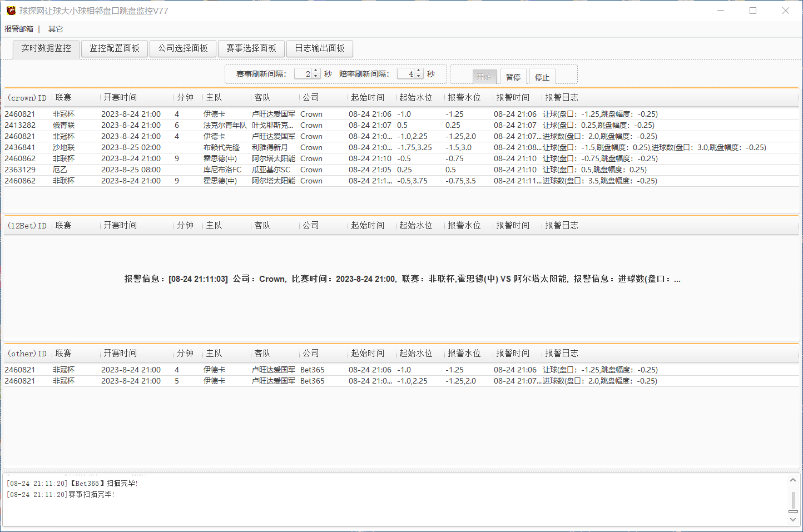The height and width of the screenshot is (532, 803).
Task: Increase 赛事刷新间隔 with the up arrow
Action: pyautogui.click(x=316, y=71)
